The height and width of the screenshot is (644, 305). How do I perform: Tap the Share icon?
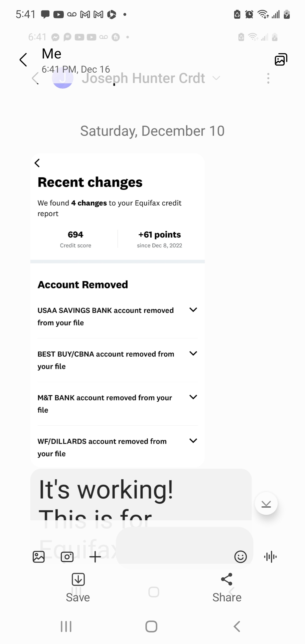click(227, 579)
